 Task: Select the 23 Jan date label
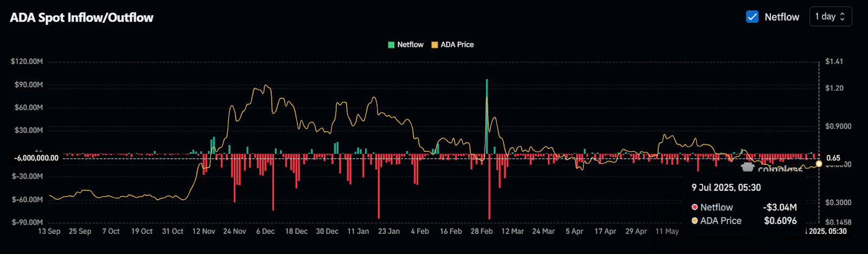[x=389, y=231]
